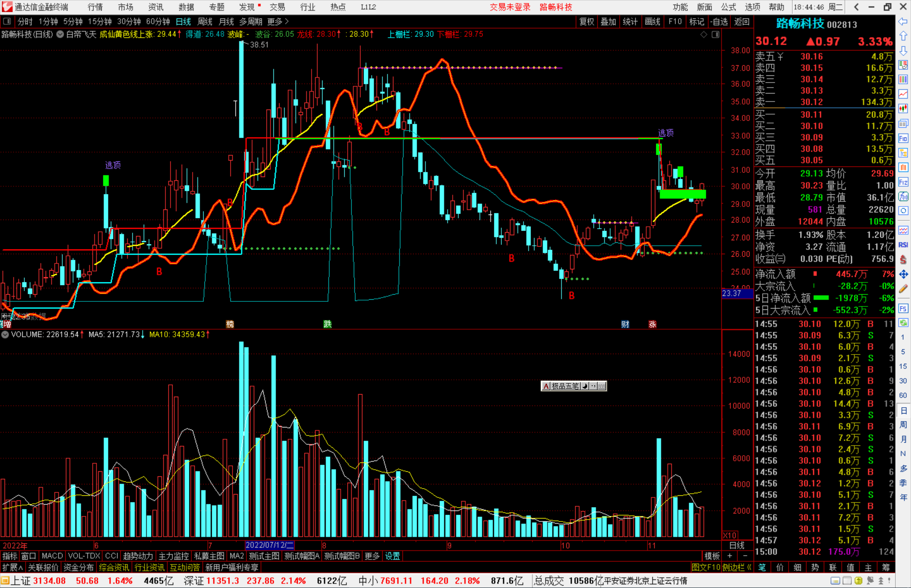Click the F10 icon in right sidebar

pyautogui.click(x=903, y=138)
